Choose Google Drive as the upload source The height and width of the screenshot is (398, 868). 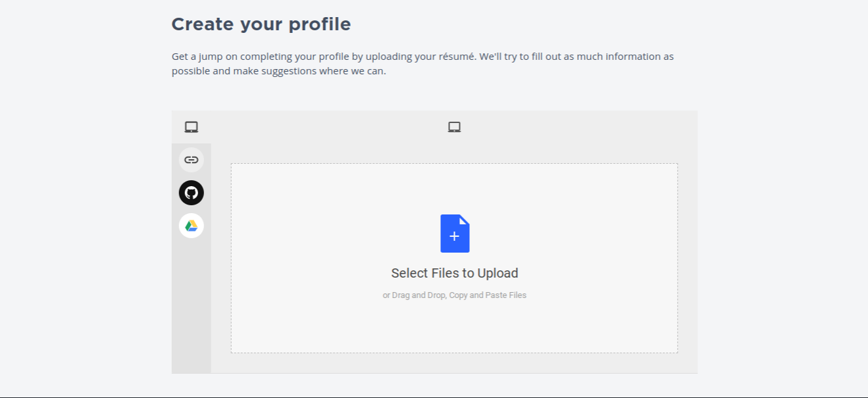click(x=191, y=226)
